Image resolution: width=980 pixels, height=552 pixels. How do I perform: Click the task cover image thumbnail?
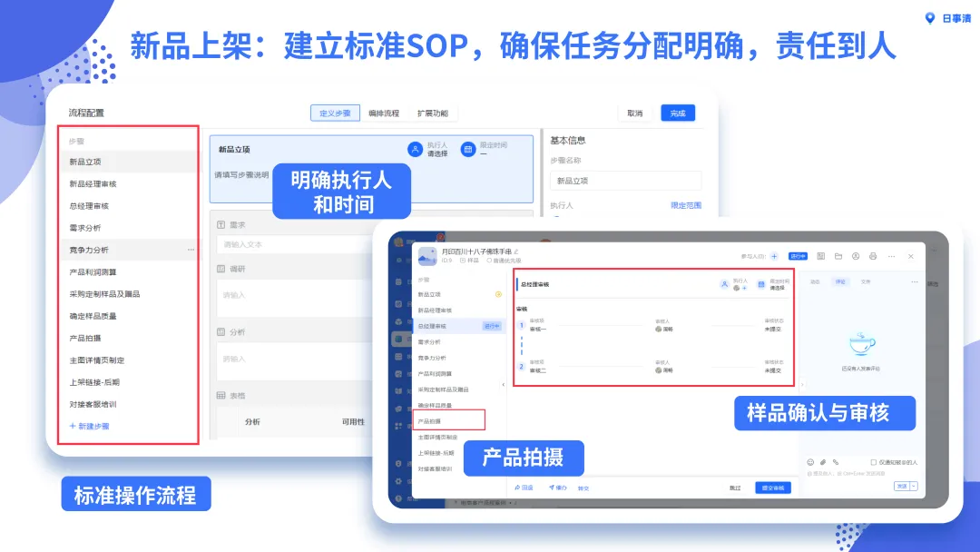tap(426, 256)
